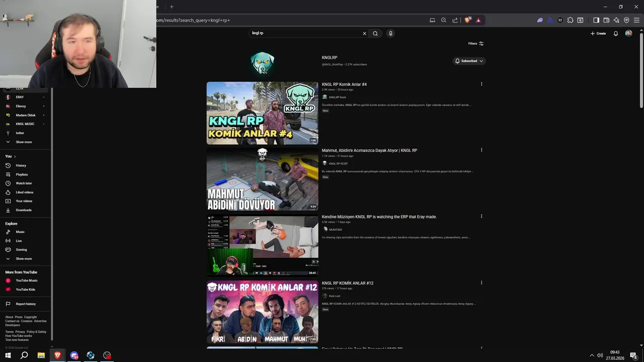Click the install app icon in address bar
644x362 pixels.
coord(432,20)
